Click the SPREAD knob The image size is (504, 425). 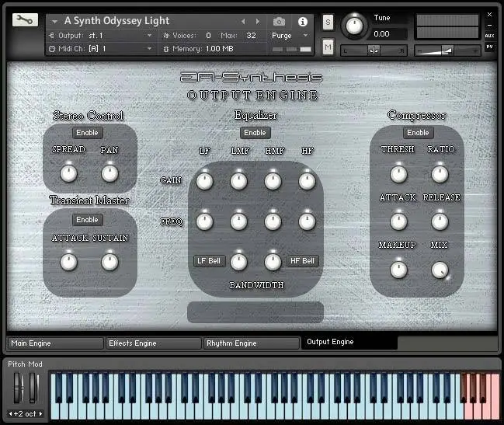coord(68,174)
